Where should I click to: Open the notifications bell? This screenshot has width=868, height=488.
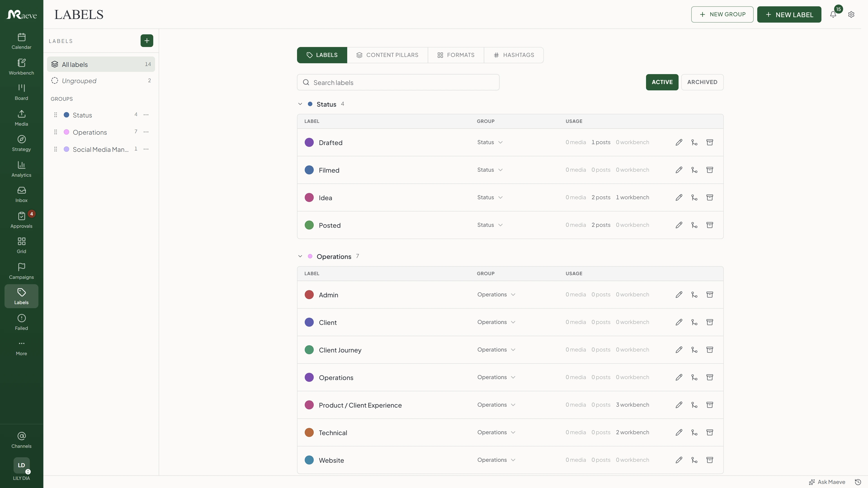point(833,14)
